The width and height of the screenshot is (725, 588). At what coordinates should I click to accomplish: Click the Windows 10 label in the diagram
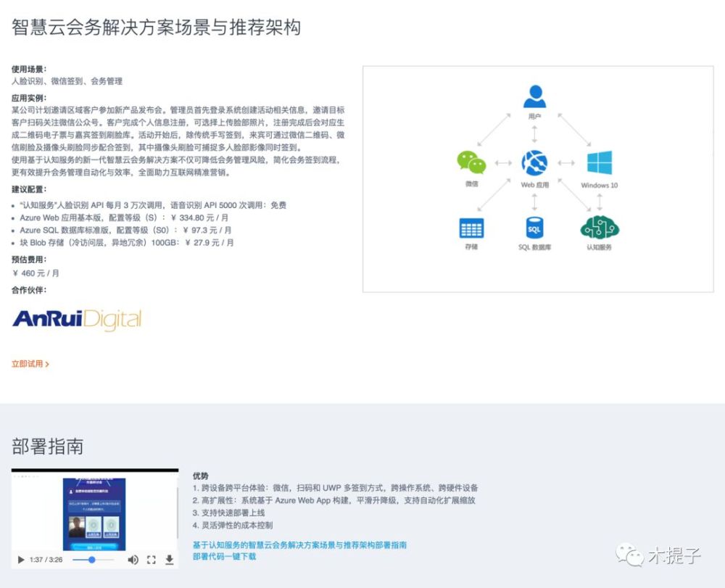(600, 186)
